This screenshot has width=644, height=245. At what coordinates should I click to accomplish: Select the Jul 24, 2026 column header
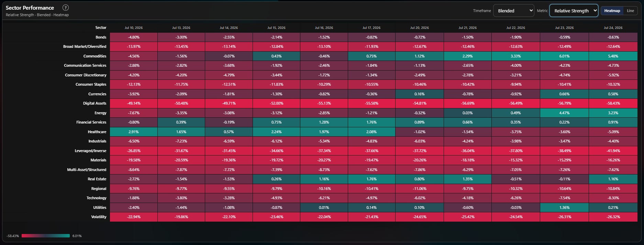point(613,28)
